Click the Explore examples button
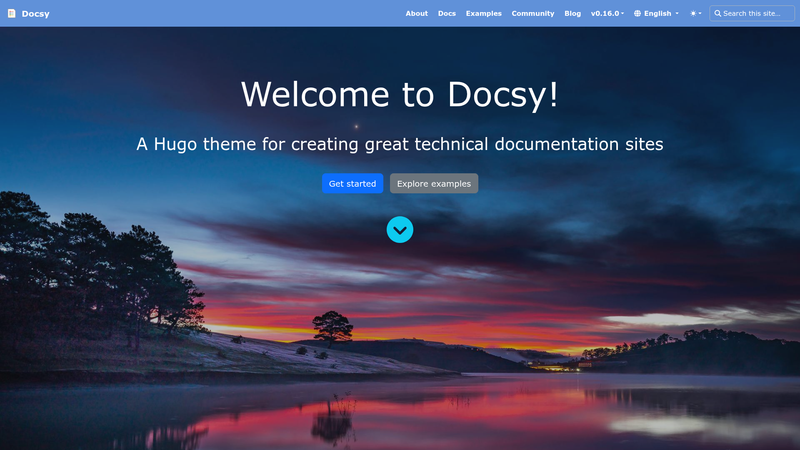This screenshot has height=450, width=800. coord(434,183)
